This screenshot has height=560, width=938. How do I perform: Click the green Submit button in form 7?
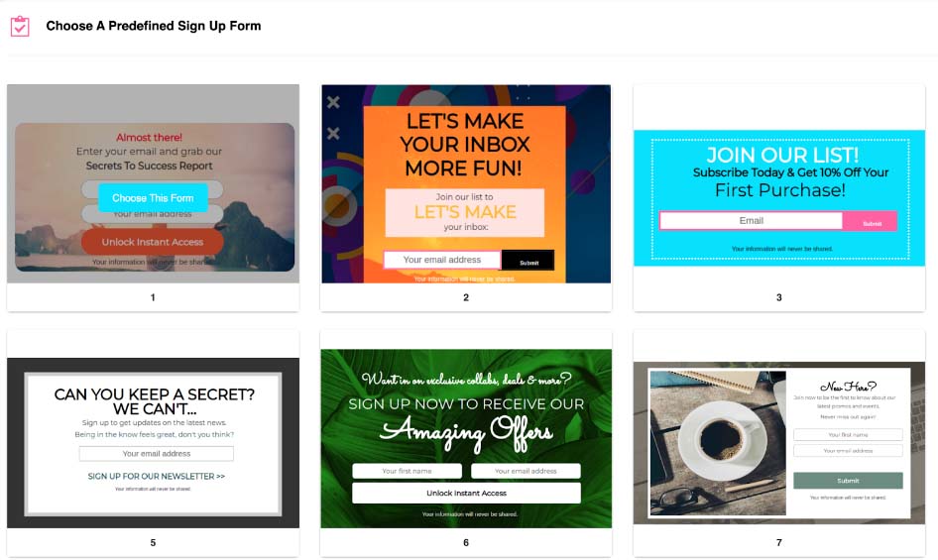click(849, 481)
